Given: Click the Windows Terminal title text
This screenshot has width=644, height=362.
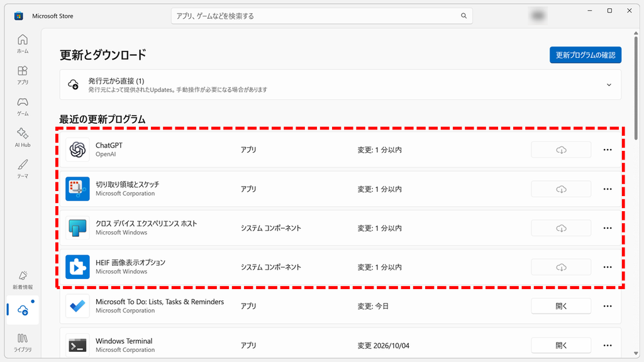Looking at the screenshot, I should point(124,341).
